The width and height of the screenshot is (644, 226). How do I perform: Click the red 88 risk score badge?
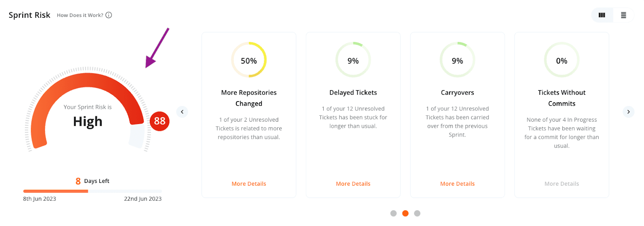tap(159, 121)
